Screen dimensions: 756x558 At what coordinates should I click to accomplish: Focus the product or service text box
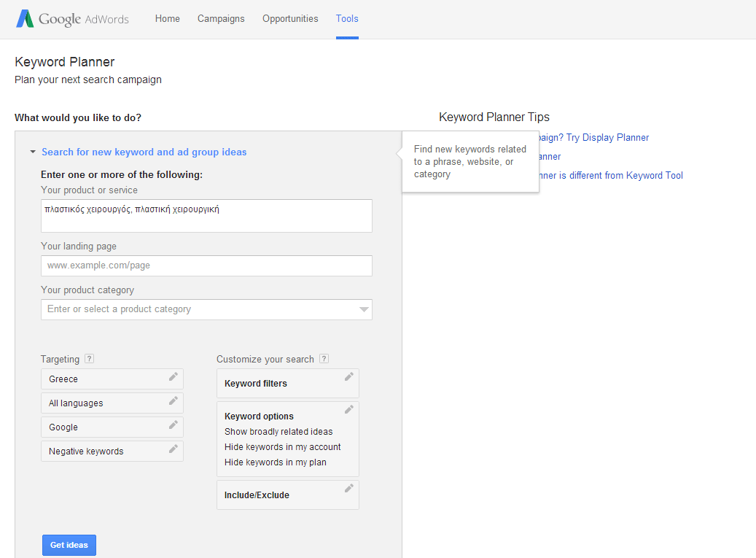click(206, 216)
